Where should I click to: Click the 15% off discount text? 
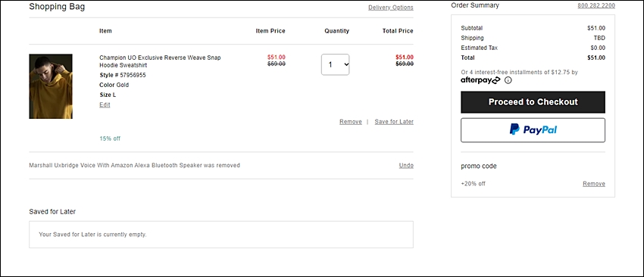point(110,138)
